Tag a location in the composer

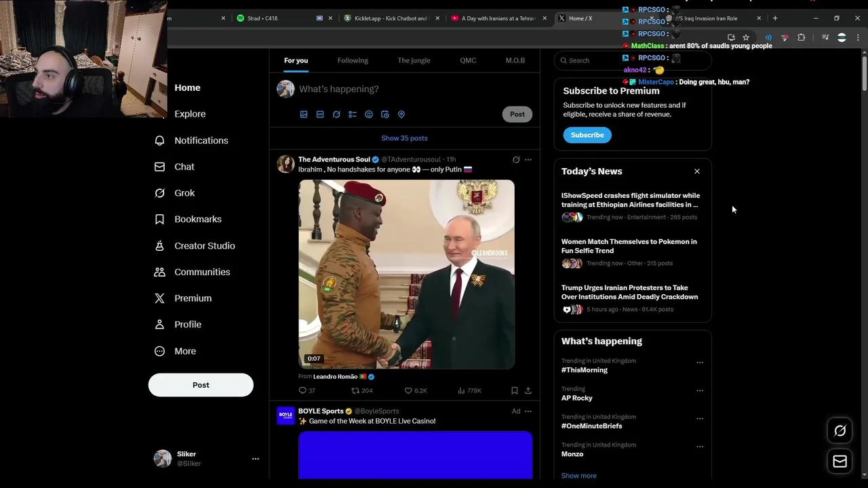(401, 115)
